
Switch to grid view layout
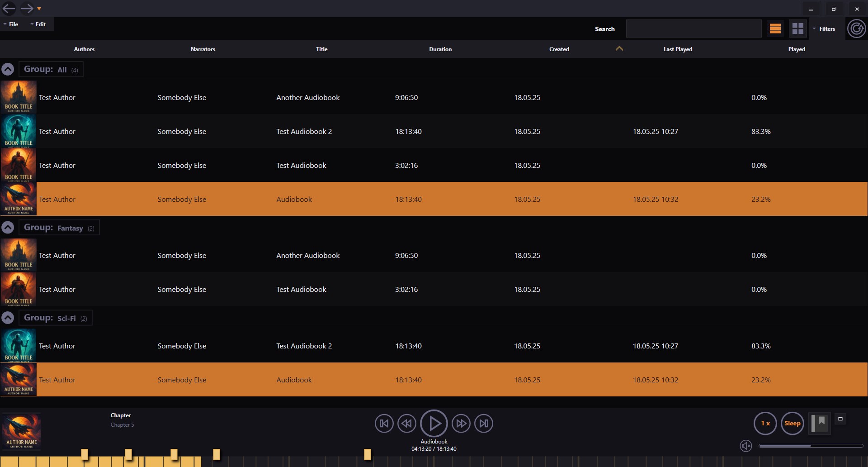coord(798,28)
